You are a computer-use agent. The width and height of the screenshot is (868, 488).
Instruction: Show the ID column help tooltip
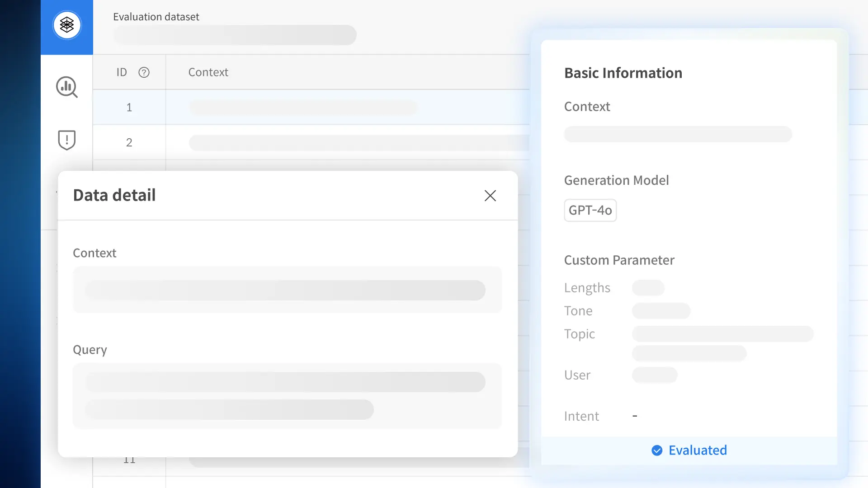click(x=144, y=72)
